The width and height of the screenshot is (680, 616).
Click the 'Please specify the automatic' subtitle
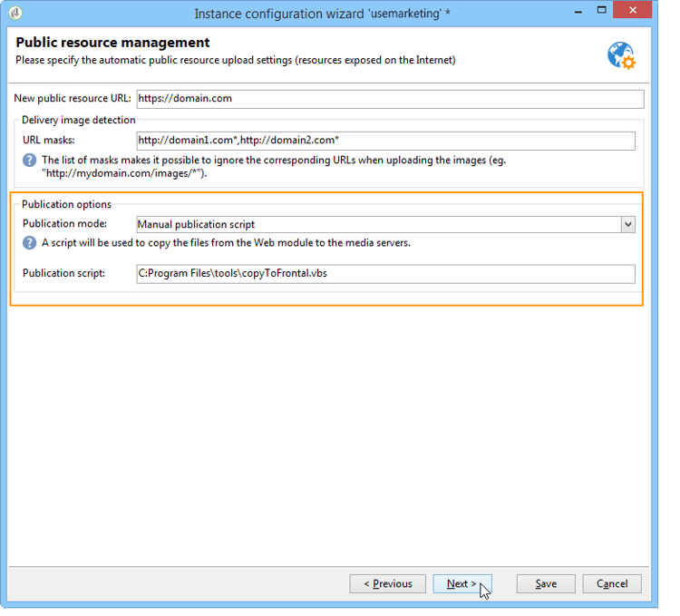click(236, 60)
